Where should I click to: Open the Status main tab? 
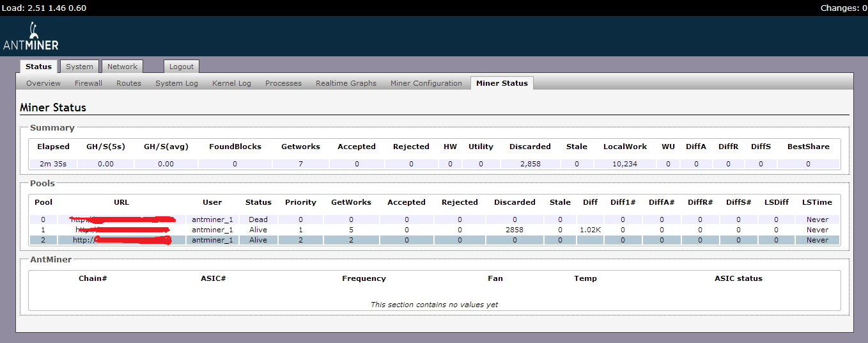click(38, 67)
